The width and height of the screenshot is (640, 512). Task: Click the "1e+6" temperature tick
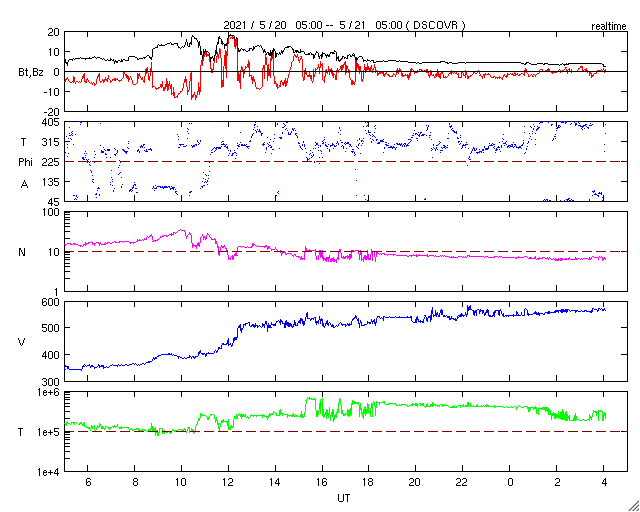pos(49,393)
